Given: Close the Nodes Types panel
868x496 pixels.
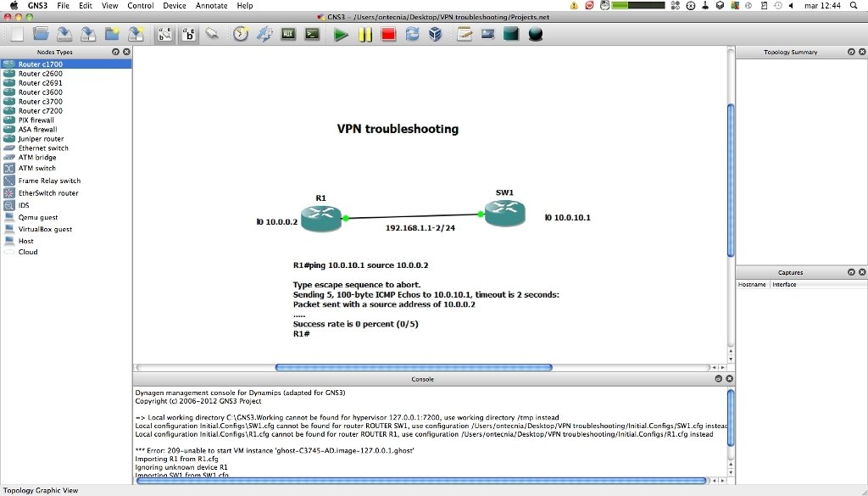Looking at the screenshot, I should (126, 52).
